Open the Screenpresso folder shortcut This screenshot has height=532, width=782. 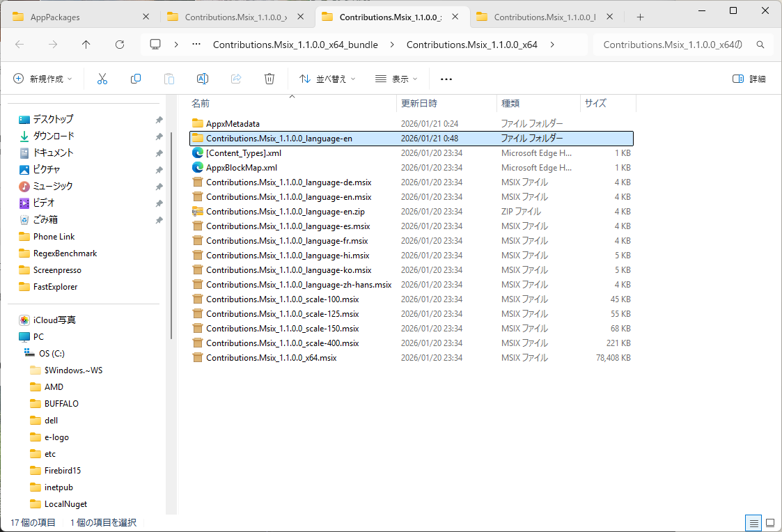(57, 270)
